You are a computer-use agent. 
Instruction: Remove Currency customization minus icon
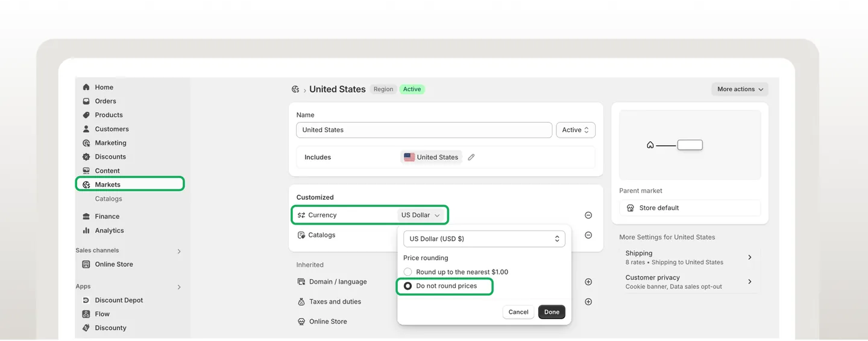[x=588, y=215]
